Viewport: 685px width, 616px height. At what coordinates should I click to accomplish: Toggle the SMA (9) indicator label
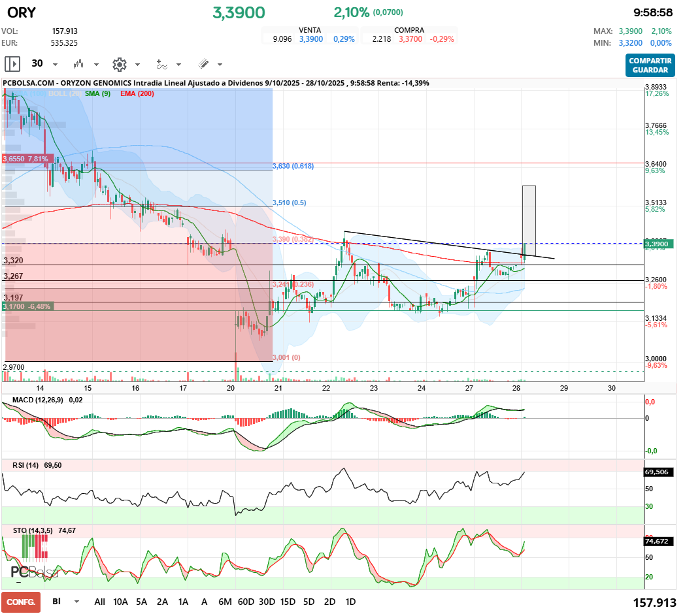pyautogui.click(x=97, y=93)
